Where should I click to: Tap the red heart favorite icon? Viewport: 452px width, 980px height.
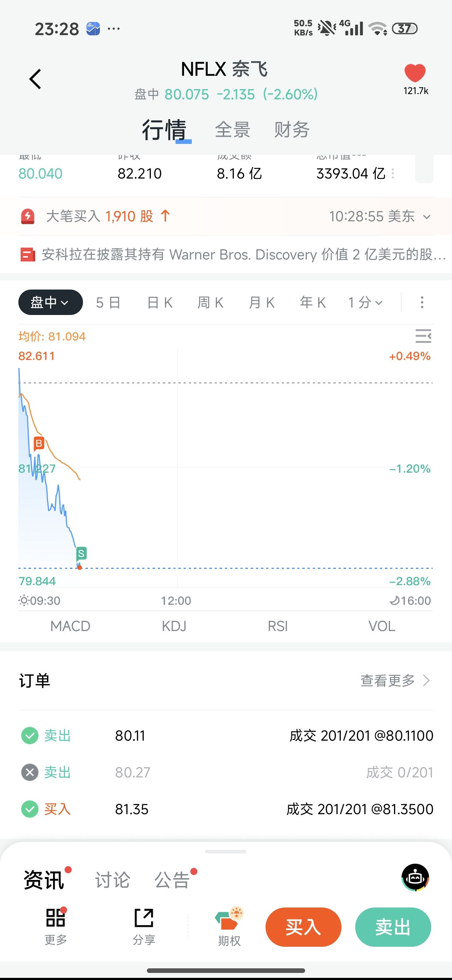415,73
